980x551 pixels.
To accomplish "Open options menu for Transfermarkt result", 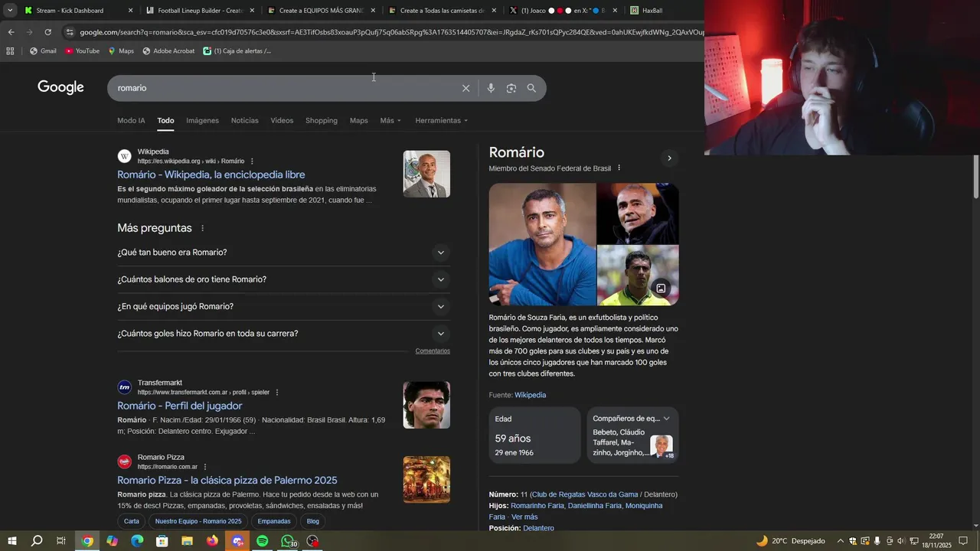I will [x=277, y=393].
